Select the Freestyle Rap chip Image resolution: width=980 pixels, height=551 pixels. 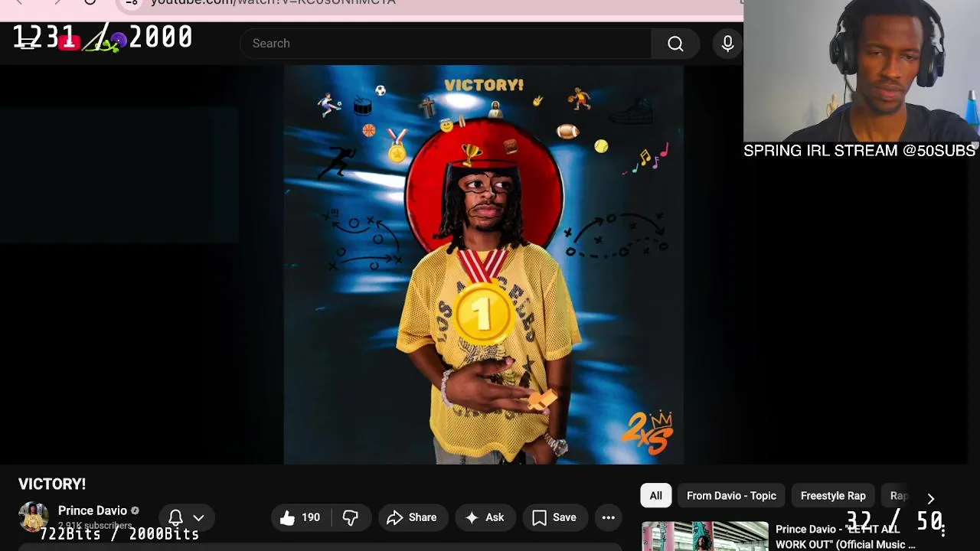[833, 496]
